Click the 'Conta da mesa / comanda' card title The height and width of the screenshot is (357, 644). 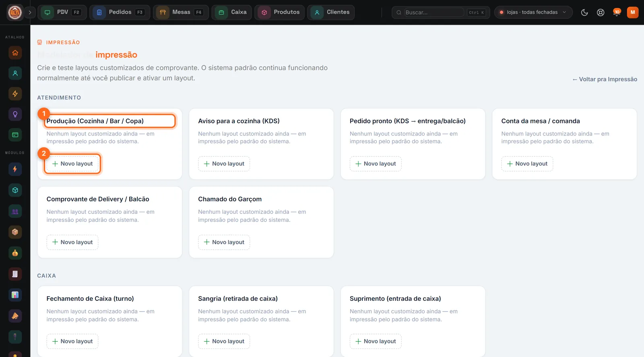tap(541, 121)
